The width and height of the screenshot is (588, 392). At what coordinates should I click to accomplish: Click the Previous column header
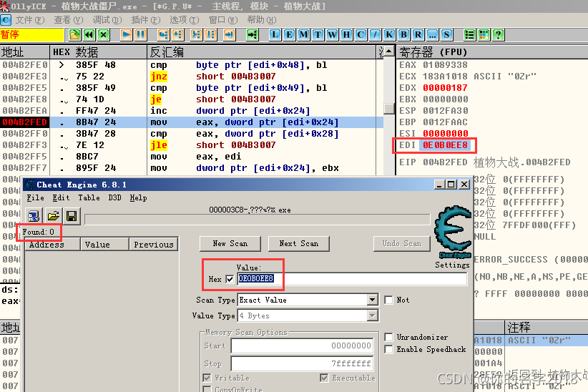[153, 244]
